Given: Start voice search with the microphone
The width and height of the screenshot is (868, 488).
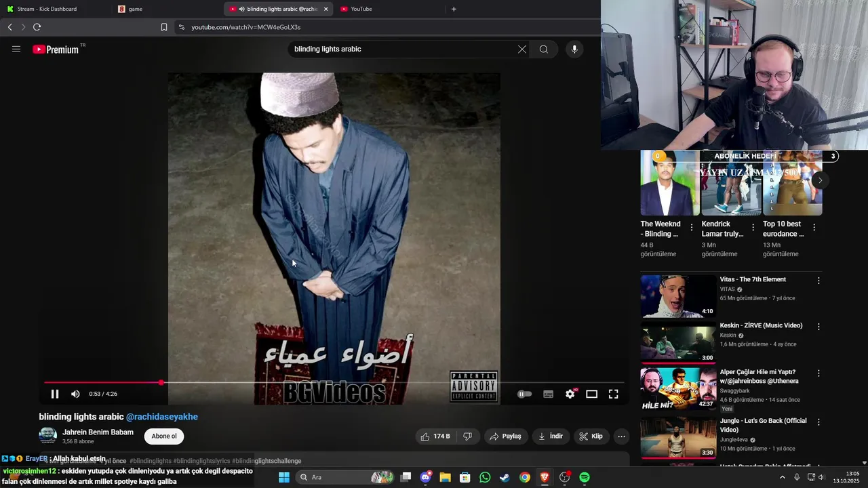Looking at the screenshot, I should coord(574,49).
